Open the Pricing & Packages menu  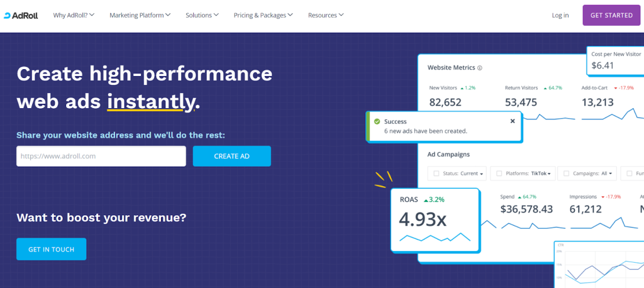264,15
